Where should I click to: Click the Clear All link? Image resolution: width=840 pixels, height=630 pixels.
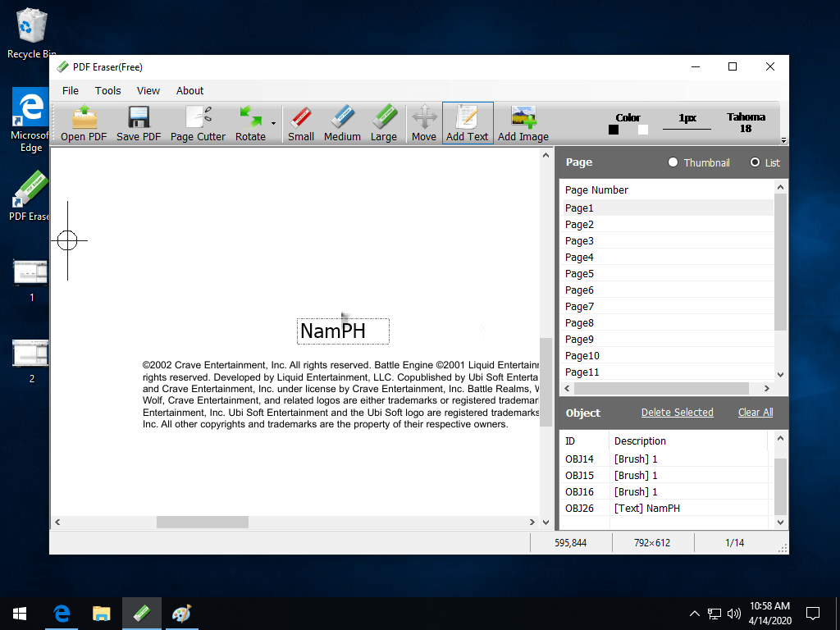click(x=756, y=413)
